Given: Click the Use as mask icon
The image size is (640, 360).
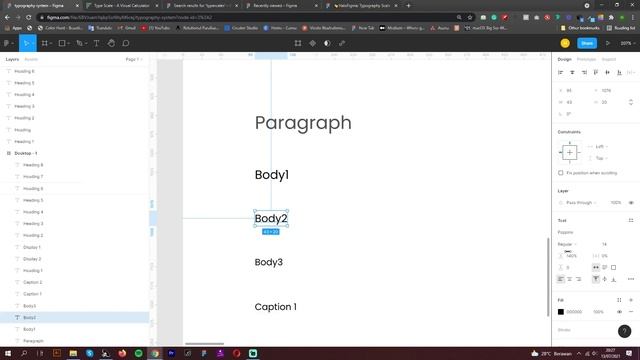Looking at the screenshot, I should click(327, 43).
